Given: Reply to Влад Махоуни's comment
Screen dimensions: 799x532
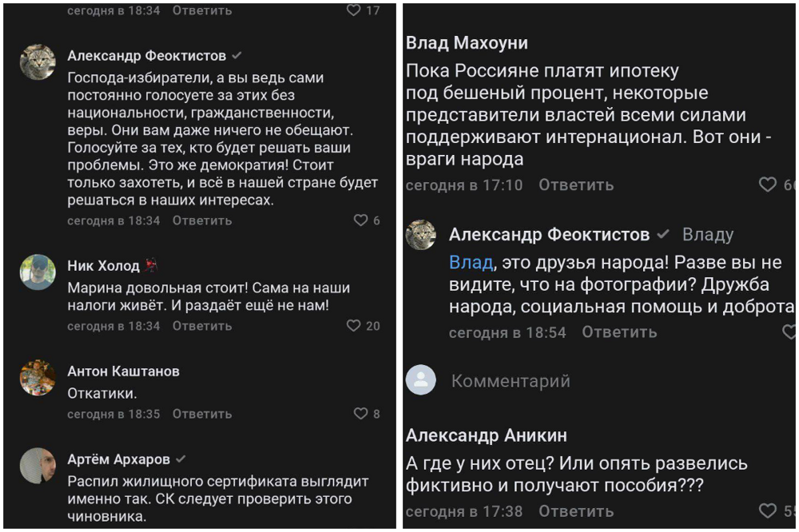Looking at the screenshot, I should pyautogui.click(x=576, y=185).
